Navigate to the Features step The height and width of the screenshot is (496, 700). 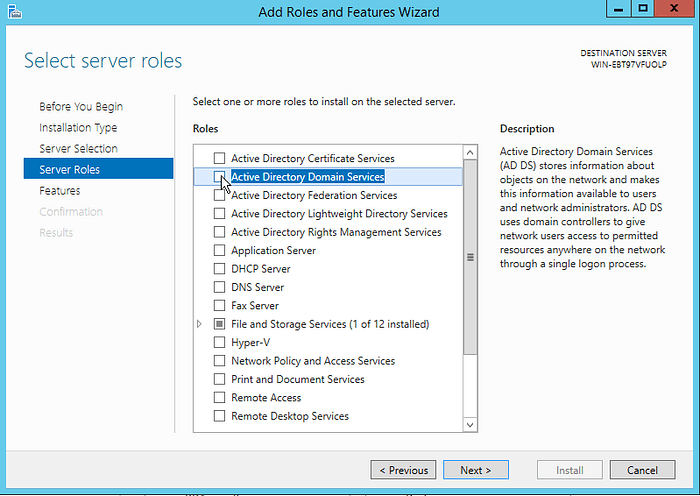click(60, 191)
